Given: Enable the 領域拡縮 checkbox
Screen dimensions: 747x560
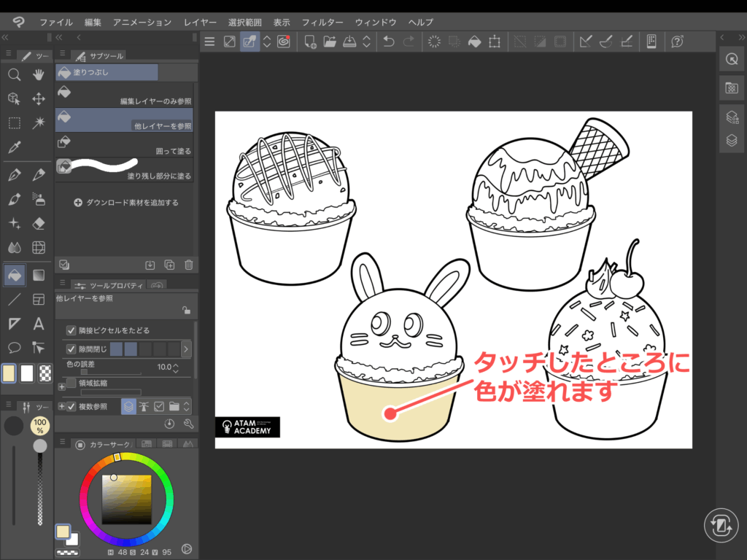Looking at the screenshot, I should 71,383.
